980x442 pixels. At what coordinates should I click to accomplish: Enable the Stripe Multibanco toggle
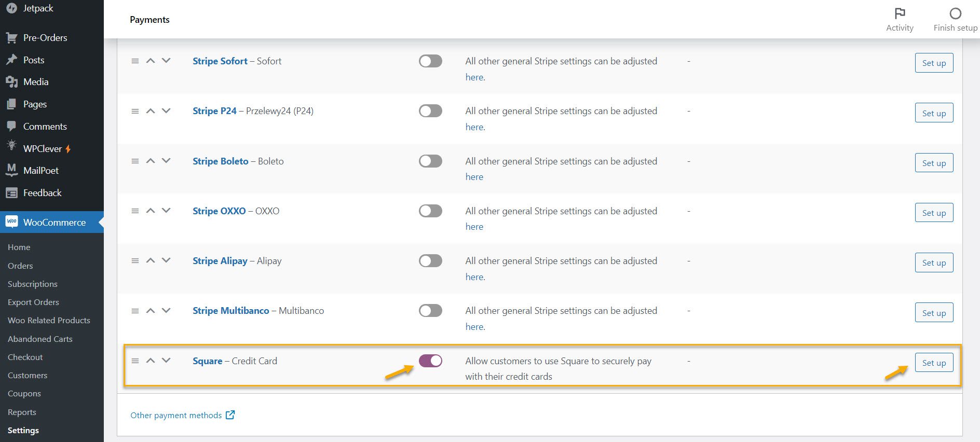tap(430, 311)
